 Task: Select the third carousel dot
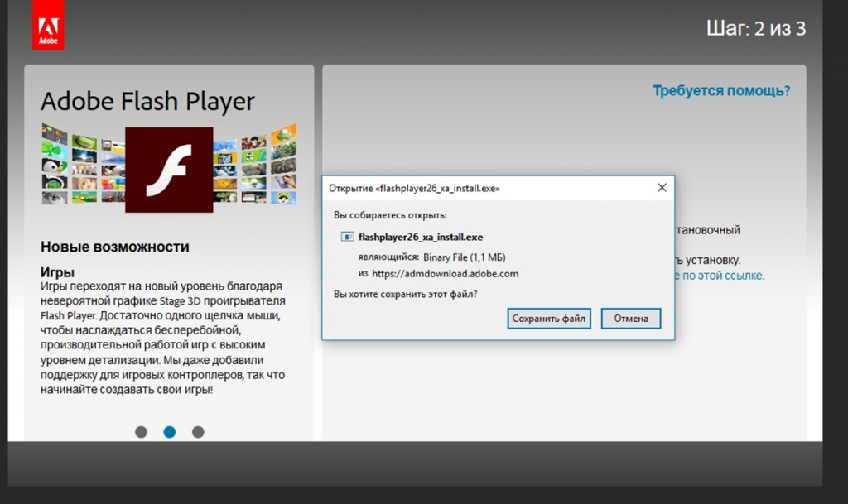coord(198,432)
